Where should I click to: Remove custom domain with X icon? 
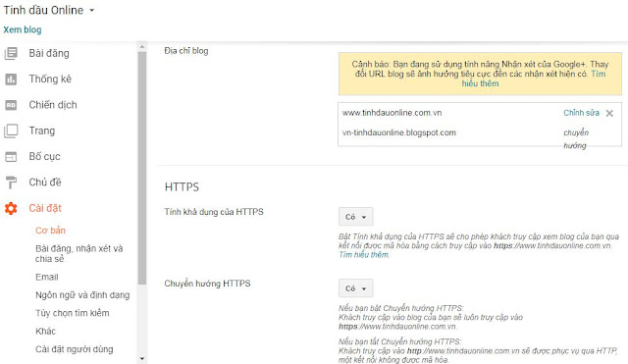tap(609, 114)
